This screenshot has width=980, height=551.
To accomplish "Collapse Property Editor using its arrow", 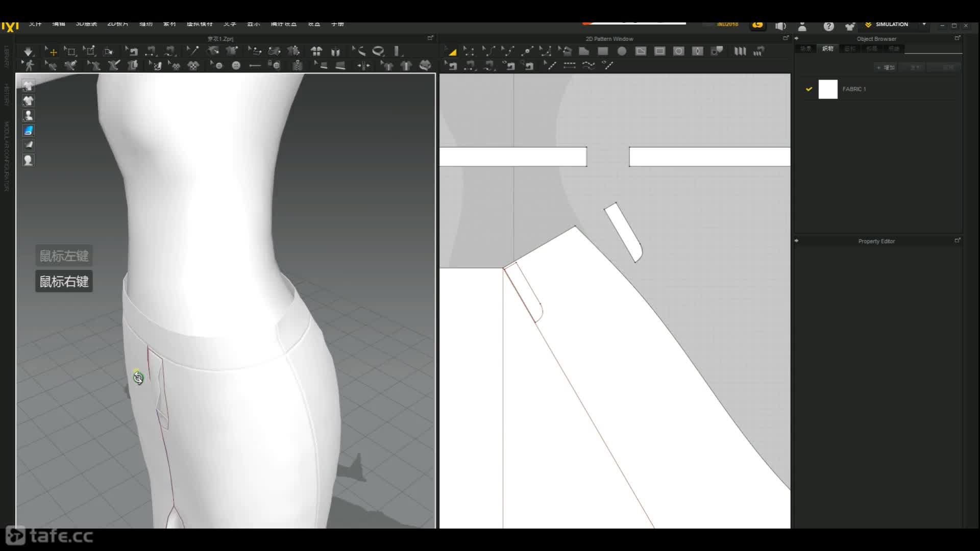I will click(797, 241).
